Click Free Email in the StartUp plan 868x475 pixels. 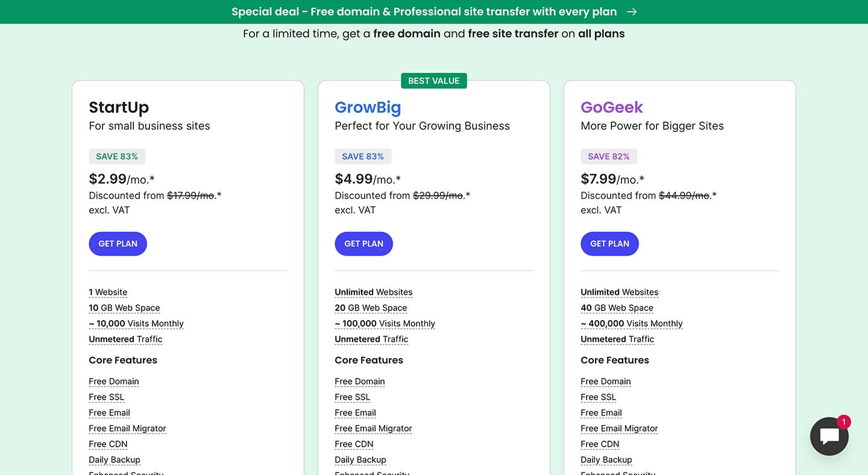pos(109,413)
